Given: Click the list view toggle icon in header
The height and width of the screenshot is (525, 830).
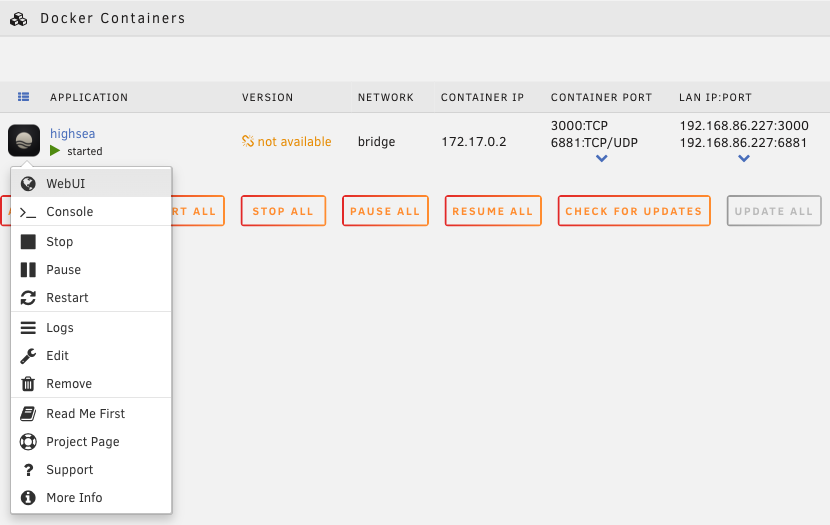Looking at the screenshot, I should (23, 97).
